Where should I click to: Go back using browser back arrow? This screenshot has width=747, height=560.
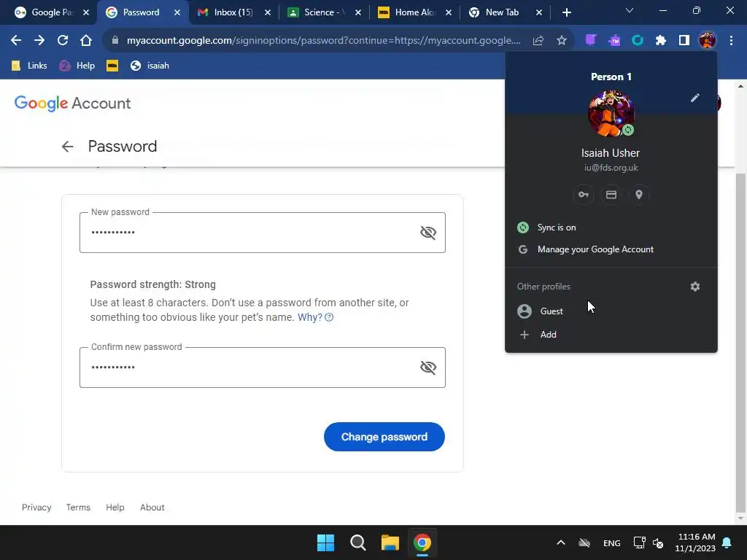click(x=16, y=41)
